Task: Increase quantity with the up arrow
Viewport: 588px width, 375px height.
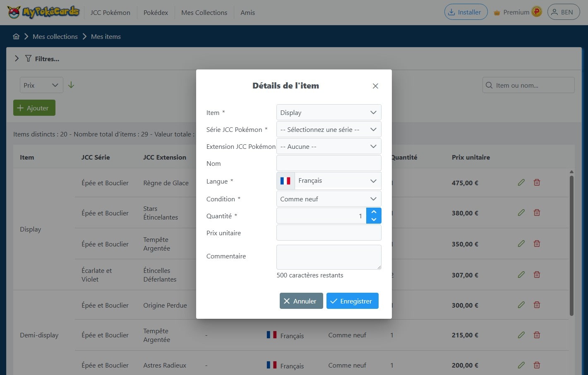Action: pos(374,212)
